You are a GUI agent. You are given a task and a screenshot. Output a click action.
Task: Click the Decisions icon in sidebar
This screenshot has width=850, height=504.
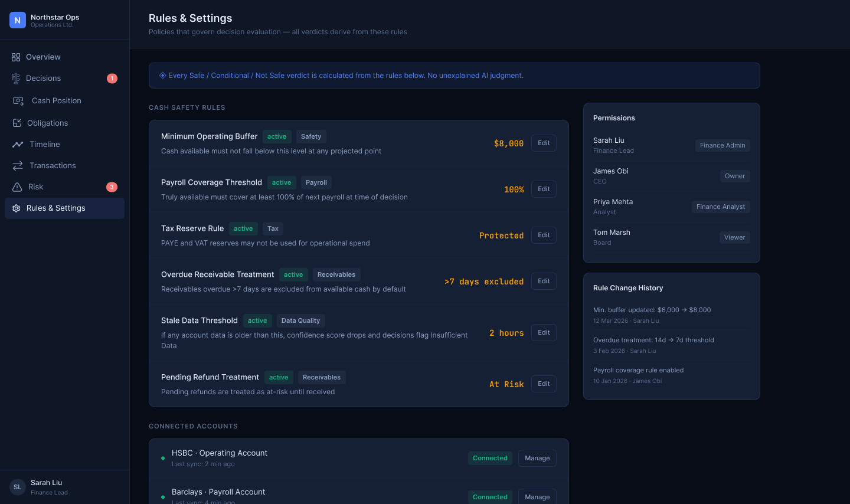[16, 78]
